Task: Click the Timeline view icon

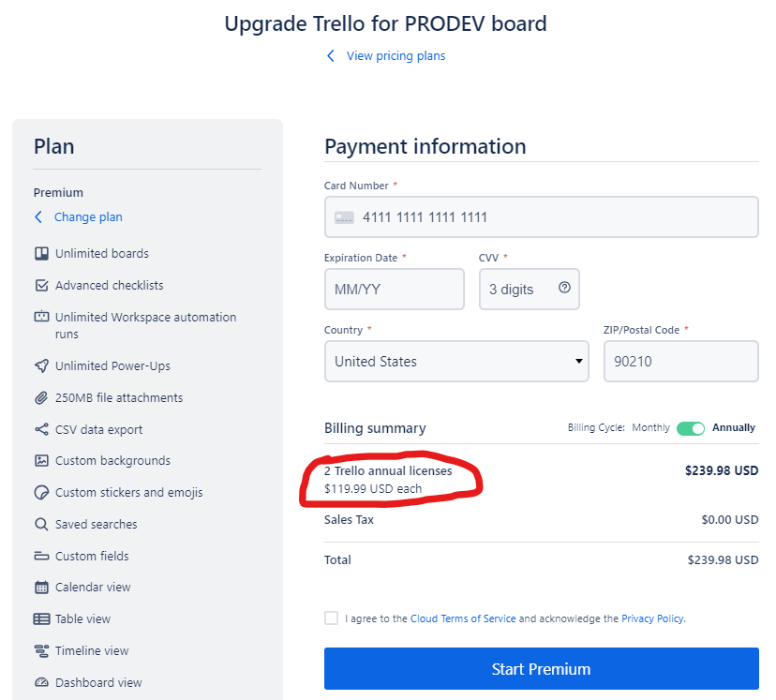Action: point(41,651)
